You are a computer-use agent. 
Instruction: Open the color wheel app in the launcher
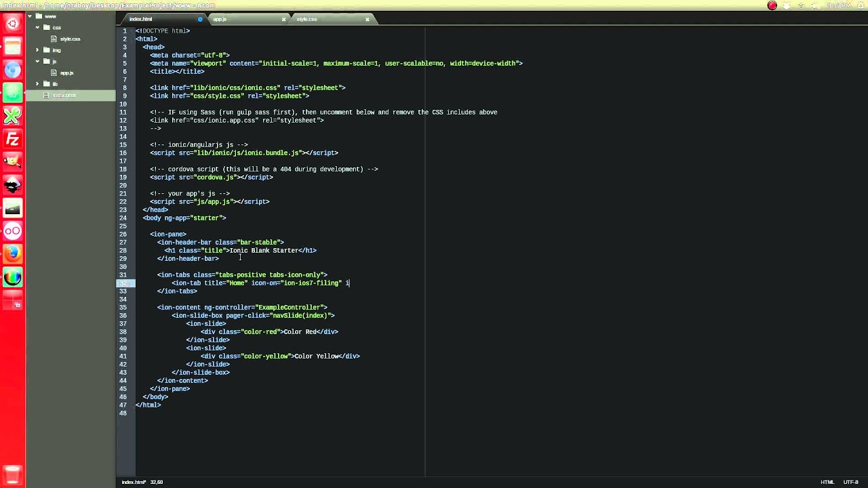click(x=12, y=277)
